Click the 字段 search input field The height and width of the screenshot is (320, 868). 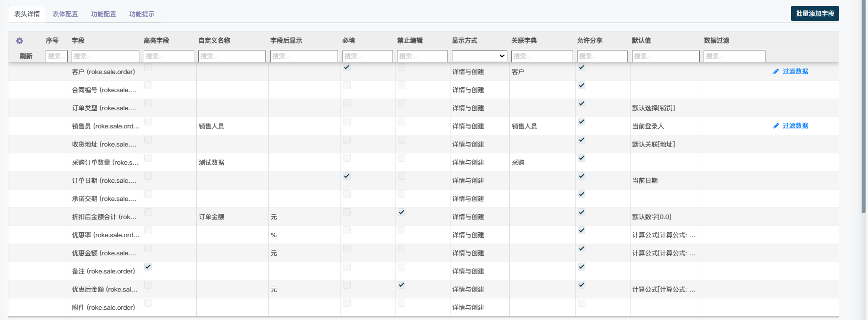pyautogui.click(x=105, y=56)
